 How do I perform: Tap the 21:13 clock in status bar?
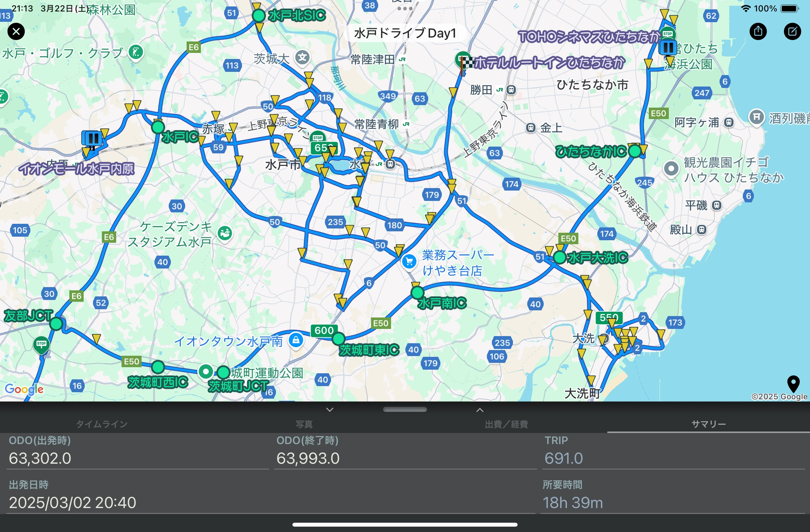click(22, 8)
